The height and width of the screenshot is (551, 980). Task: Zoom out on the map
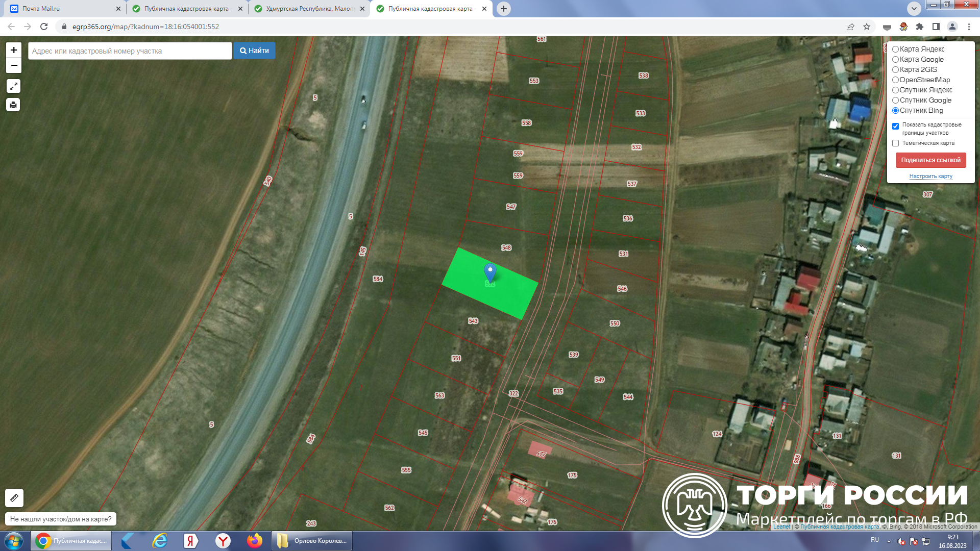[x=14, y=65]
